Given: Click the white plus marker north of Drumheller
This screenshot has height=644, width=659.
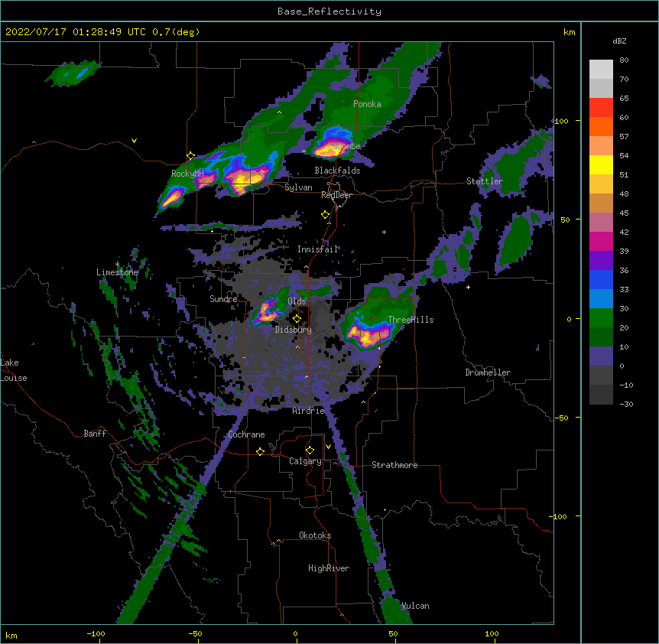Looking at the screenshot, I should click(x=468, y=287).
